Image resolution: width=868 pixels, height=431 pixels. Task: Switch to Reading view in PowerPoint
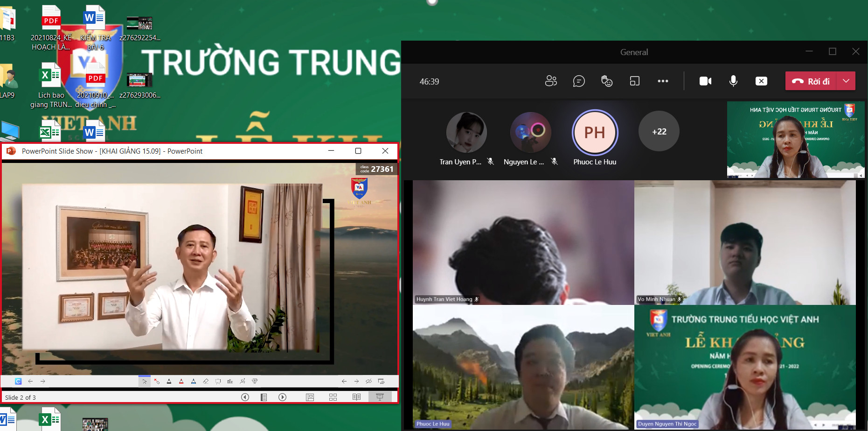(356, 397)
